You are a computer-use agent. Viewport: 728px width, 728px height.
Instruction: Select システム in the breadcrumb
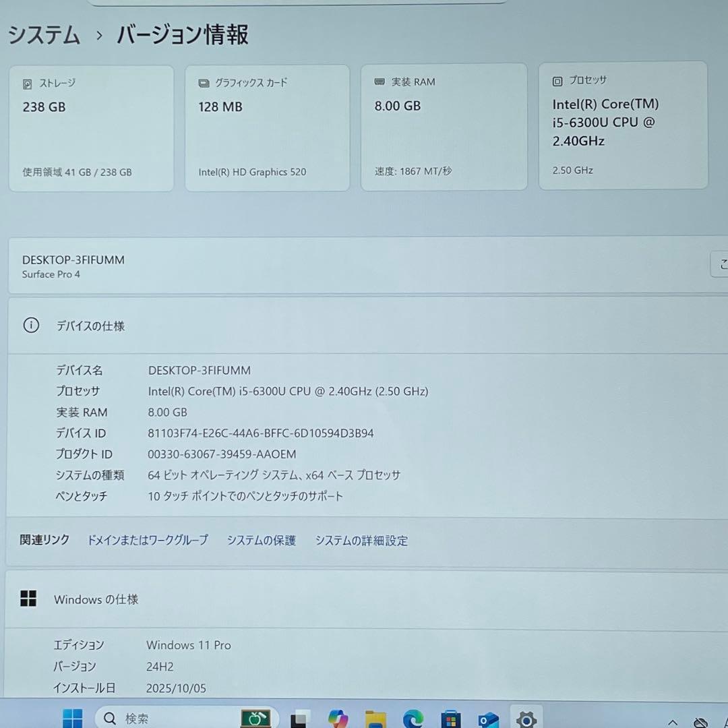(43, 36)
